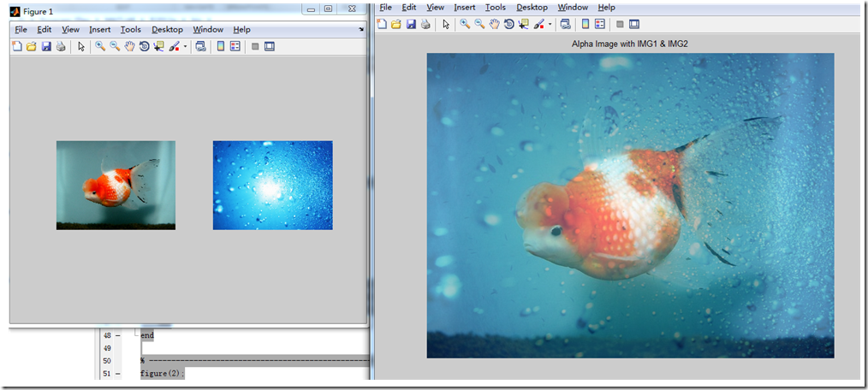Click title 'Alpha Image with IMG1 & IMG2'

pos(629,43)
